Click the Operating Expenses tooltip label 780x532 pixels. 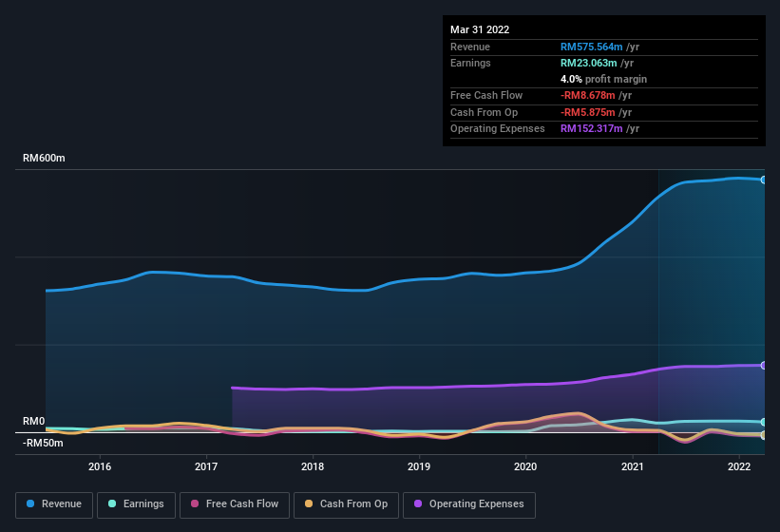(x=498, y=129)
